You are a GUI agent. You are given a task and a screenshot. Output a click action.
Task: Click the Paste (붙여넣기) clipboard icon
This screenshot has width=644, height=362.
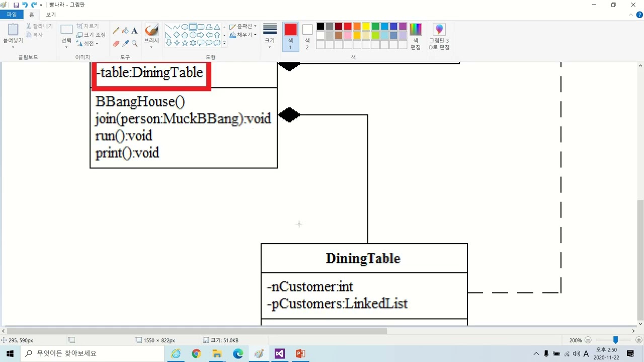[13, 30]
